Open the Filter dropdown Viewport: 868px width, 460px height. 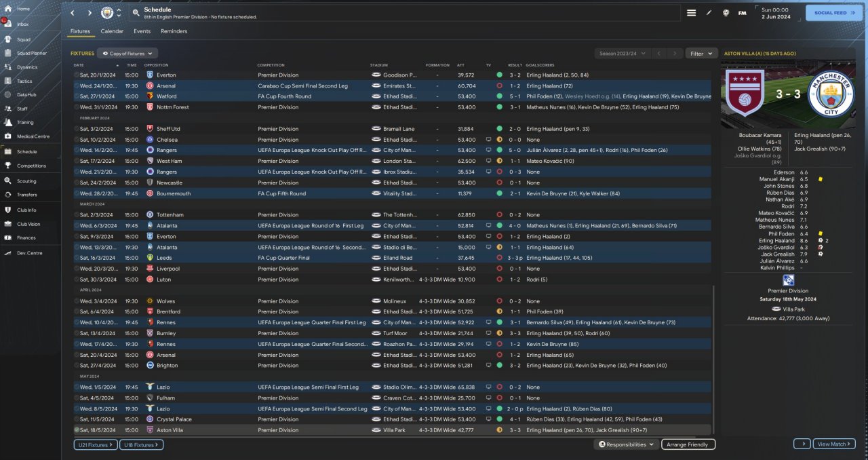(702, 53)
